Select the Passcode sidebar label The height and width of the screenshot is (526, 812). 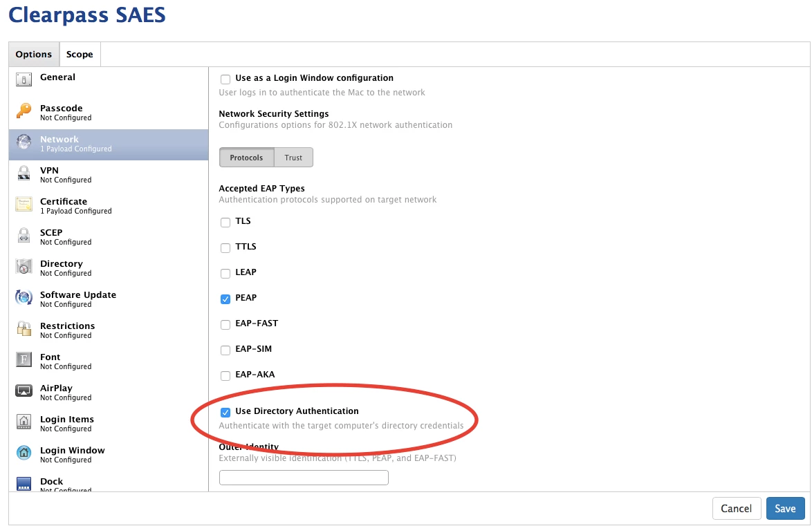pos(61,109)
